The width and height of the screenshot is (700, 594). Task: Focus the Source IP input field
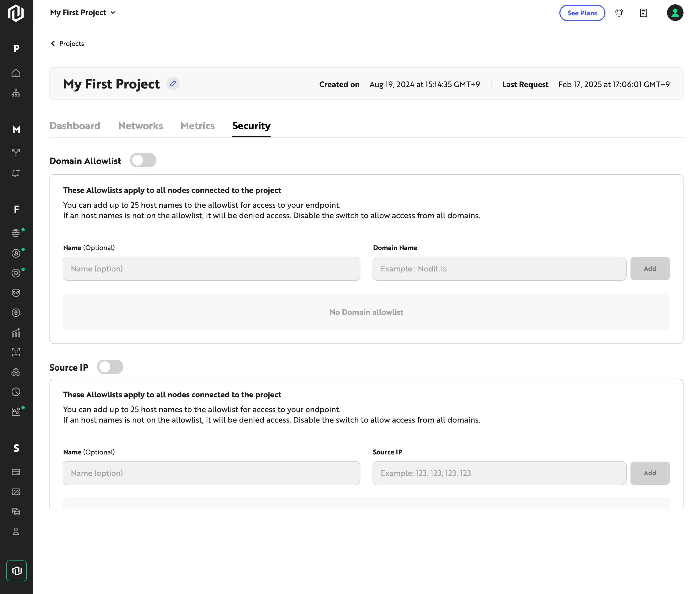click(x=499, y=473)
